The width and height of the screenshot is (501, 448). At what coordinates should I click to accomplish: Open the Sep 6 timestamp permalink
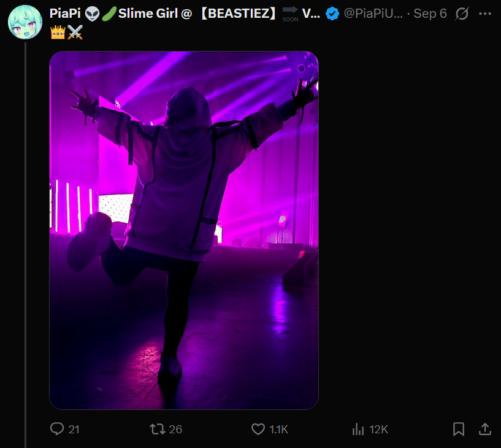click(x=430, y=14)
